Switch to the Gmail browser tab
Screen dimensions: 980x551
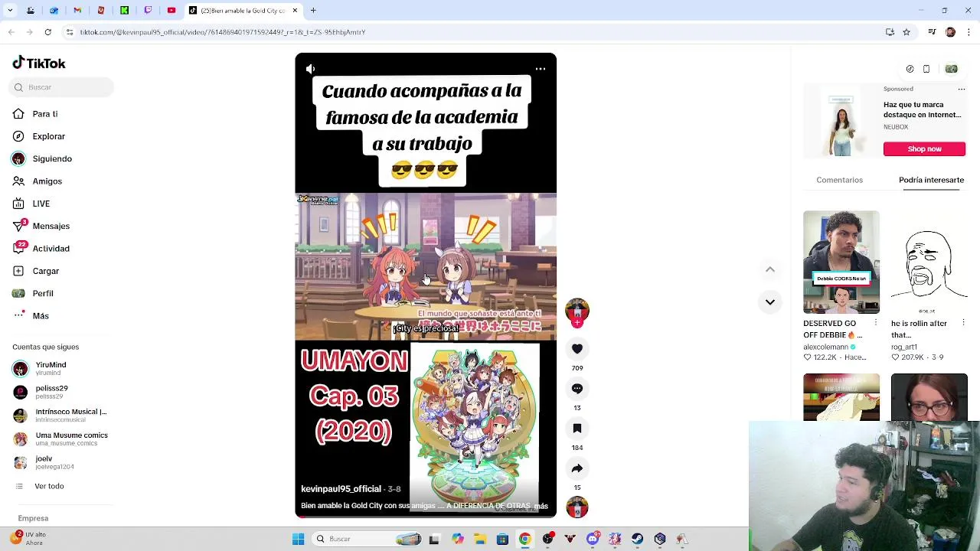click(x=77, y=11)
